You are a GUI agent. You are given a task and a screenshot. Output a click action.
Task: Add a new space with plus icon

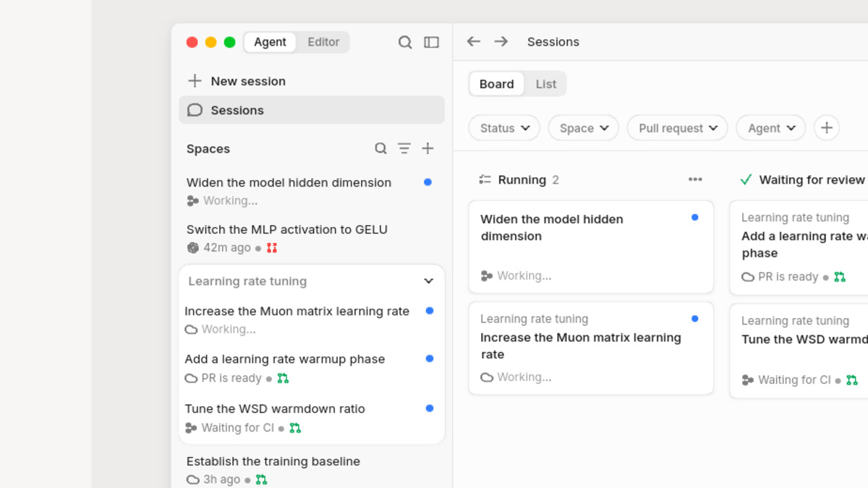[428, 148]
